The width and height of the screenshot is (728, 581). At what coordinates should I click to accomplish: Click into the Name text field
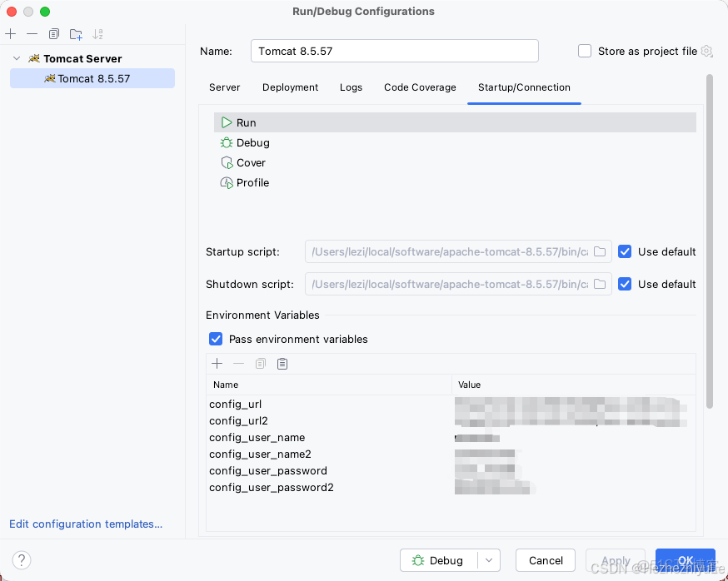pos(394,51)
